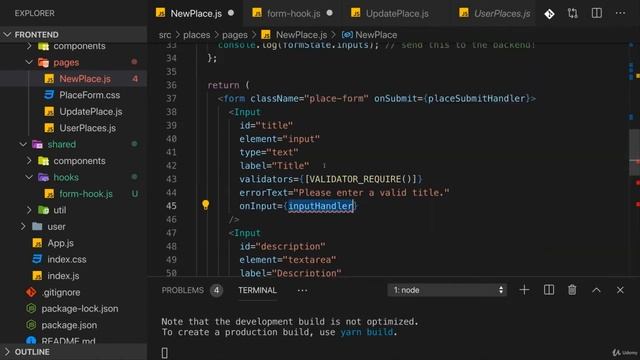Click placeSubmitHandler in the form tag
This screenshot has width=640, height=360.
476,98
